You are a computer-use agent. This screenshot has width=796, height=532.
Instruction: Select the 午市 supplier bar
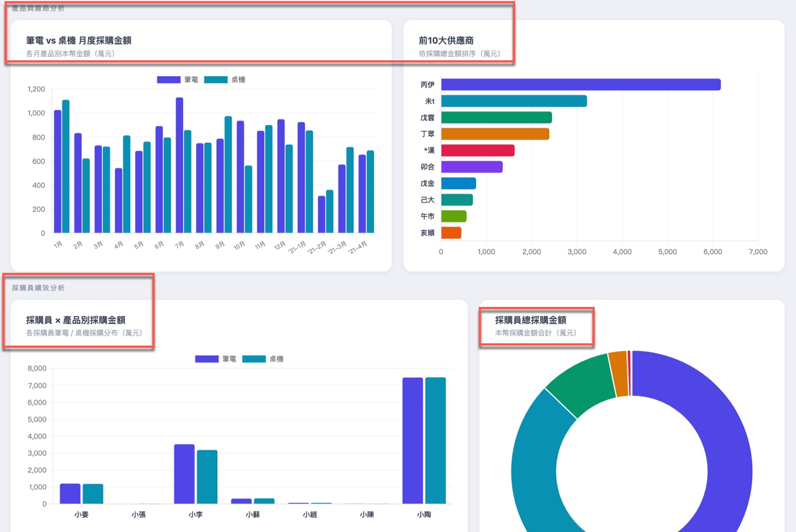(454, 217)
